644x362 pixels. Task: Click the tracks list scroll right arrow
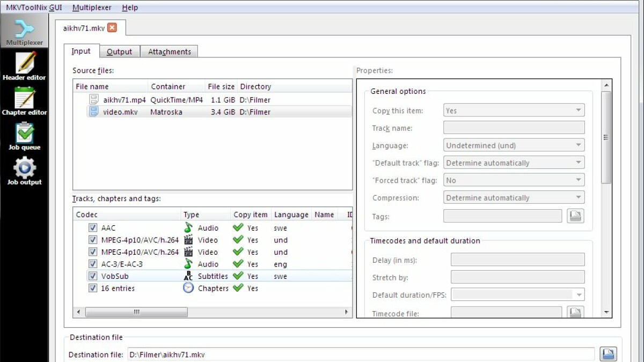347,312
